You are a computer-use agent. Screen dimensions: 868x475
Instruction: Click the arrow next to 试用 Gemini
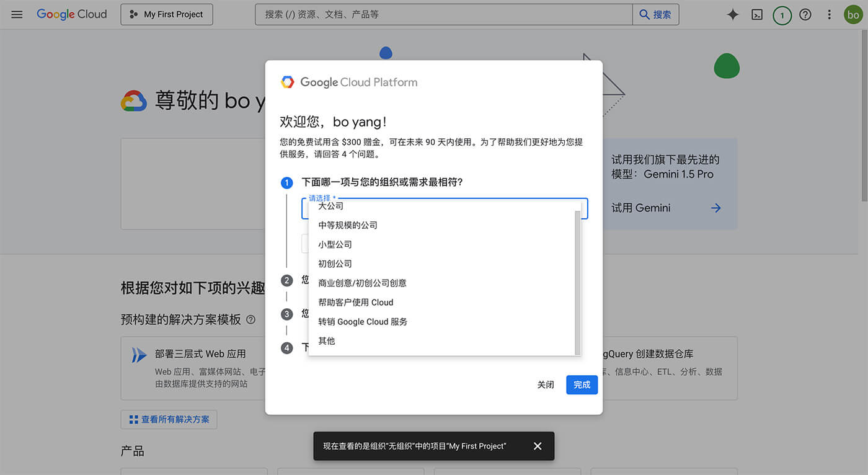pyautogui.click(x=716, y=208)
